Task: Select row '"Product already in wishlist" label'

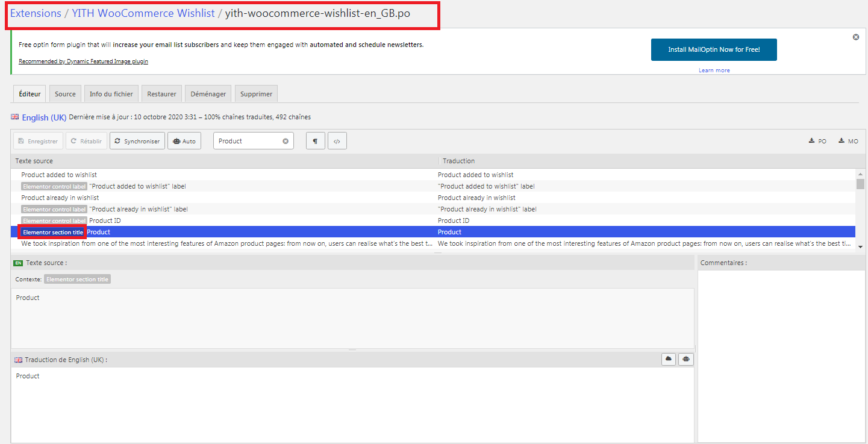Action: tap(433, 209)
